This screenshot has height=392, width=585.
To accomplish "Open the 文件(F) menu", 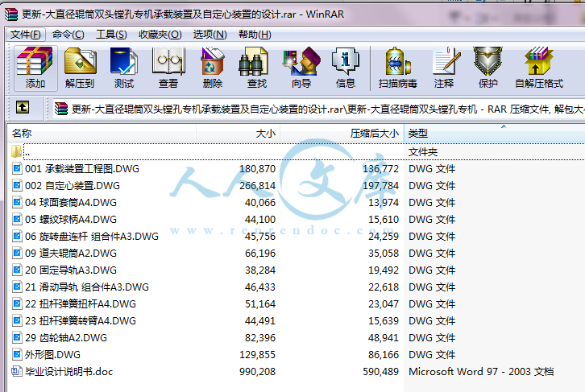I will [25, 35].
